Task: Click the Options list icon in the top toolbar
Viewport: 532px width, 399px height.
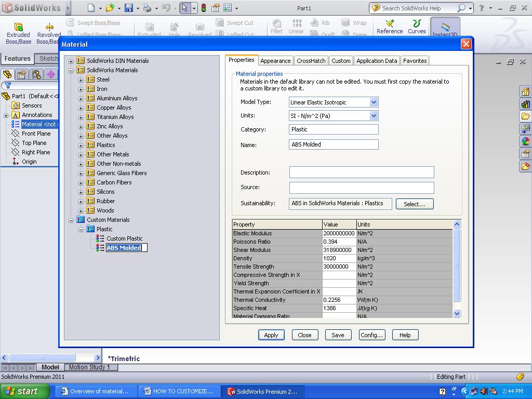Action: point(228,7)
